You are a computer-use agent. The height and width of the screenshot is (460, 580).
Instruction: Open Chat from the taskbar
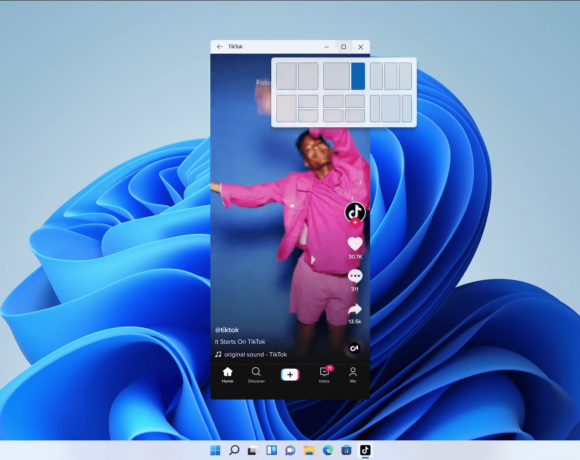tap(290, 450)
